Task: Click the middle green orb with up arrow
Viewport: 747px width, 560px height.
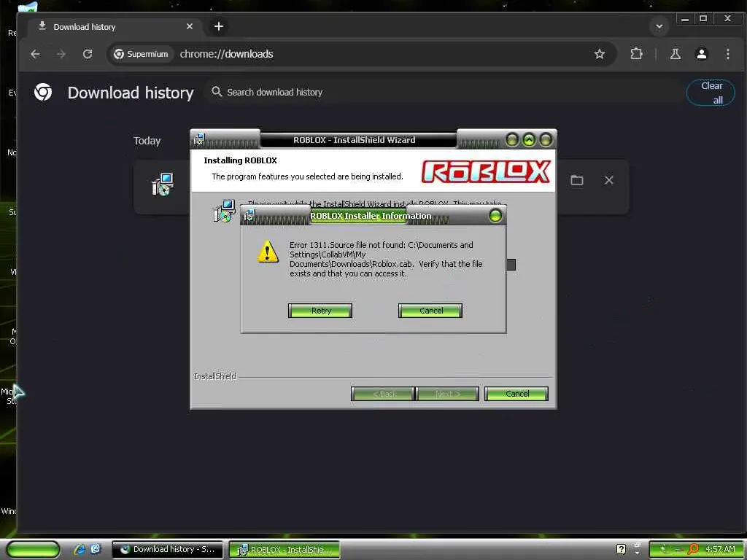Action: (529, 139)
